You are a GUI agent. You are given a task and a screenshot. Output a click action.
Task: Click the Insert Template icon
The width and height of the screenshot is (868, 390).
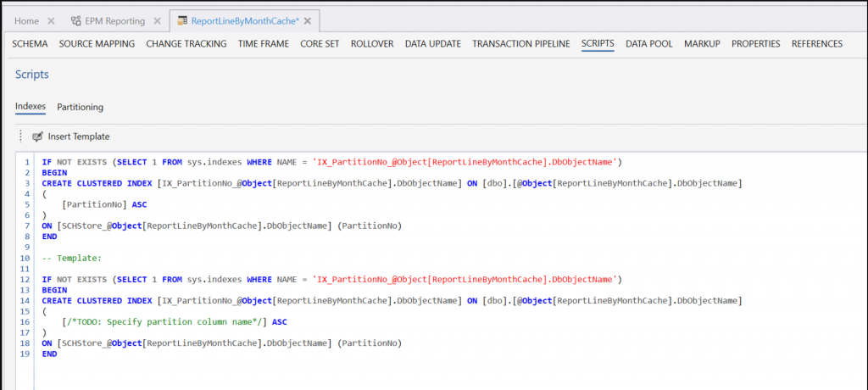click(x=37, y=136)
